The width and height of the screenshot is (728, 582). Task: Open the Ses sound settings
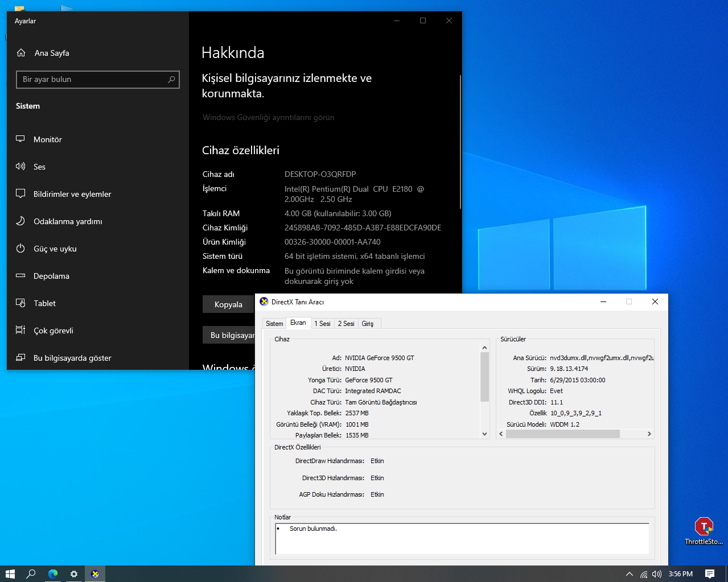(x=39, y=167)
